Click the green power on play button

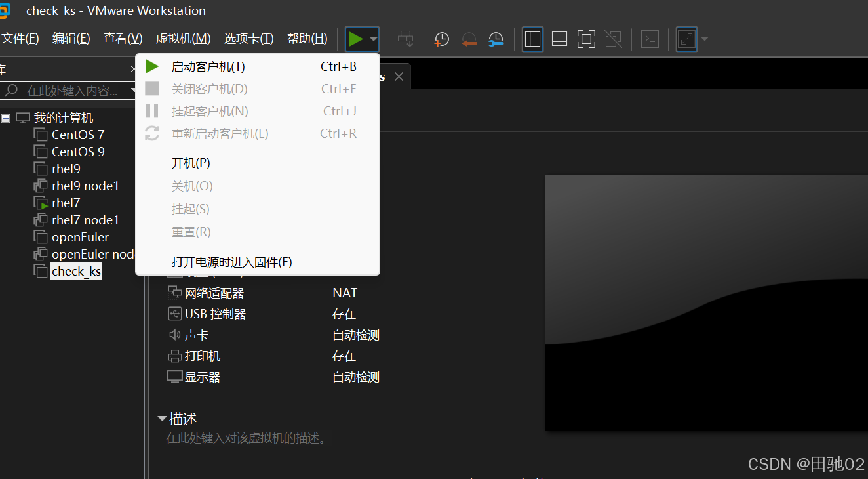pos(355,39)
